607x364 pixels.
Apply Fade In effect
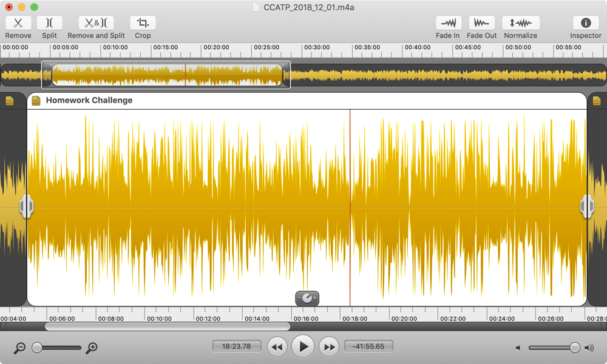tap(448, 23)
